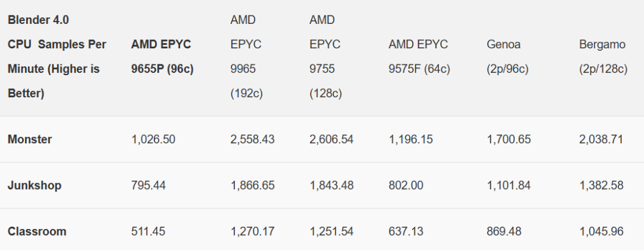Select Junkshop value 802.00
The height and width of the screenshot is (250, 644).
[x=406, y=186]
